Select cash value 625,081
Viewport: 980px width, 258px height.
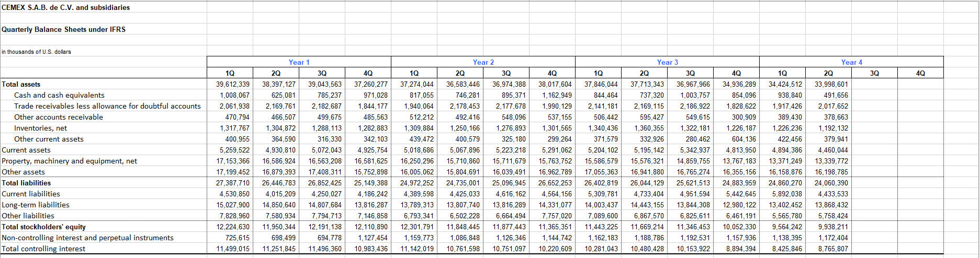click(x=283, y=95)
